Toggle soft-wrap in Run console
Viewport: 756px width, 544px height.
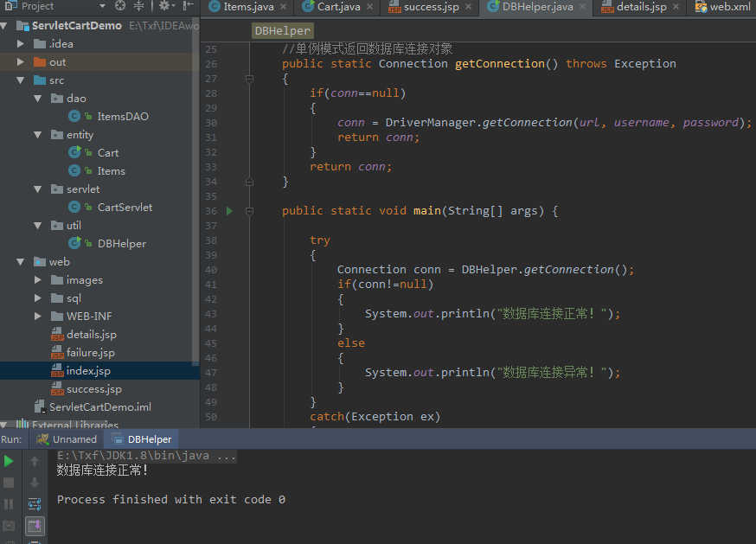coord(35,504)
